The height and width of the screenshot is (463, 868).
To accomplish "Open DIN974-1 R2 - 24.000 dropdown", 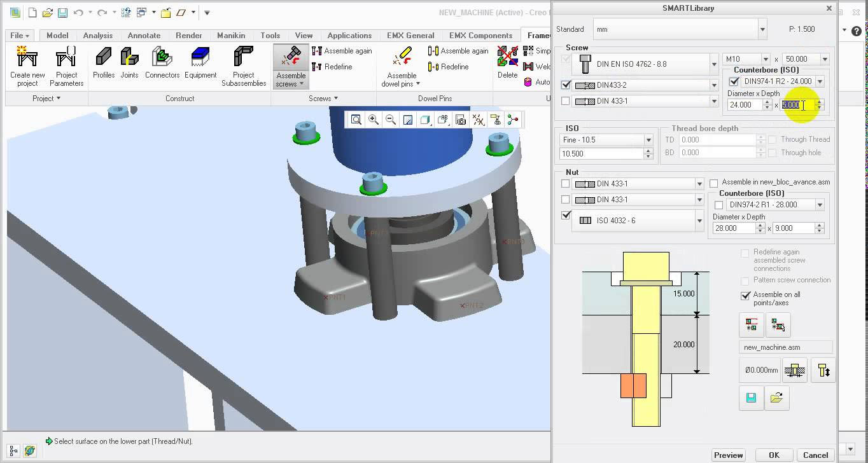I will point(820,81).
